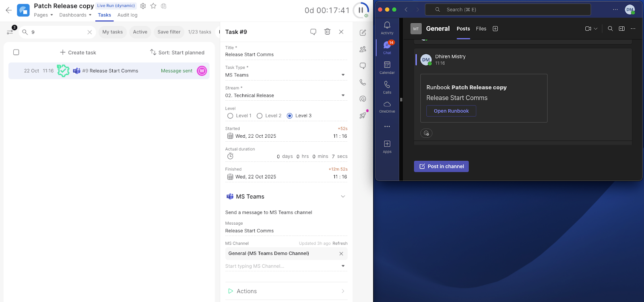644x302 pixels.
Task: Click Create task
Action: [x=78, y=52]
